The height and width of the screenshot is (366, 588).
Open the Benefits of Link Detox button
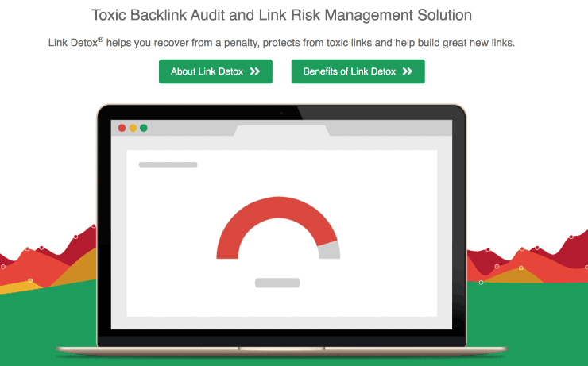358,71
